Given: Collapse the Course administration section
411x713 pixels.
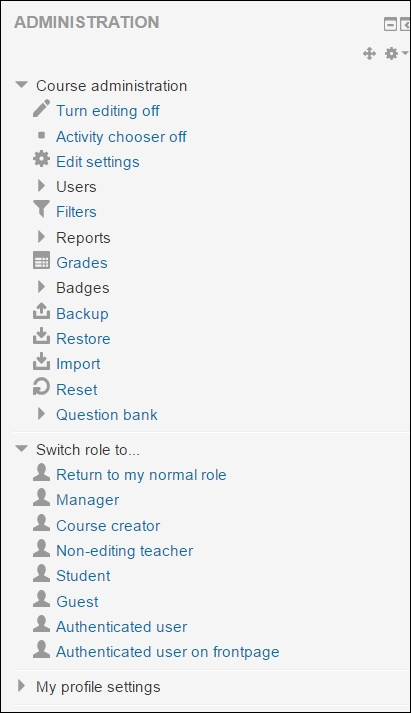Looking at the screenshot, I should point(21,85).
